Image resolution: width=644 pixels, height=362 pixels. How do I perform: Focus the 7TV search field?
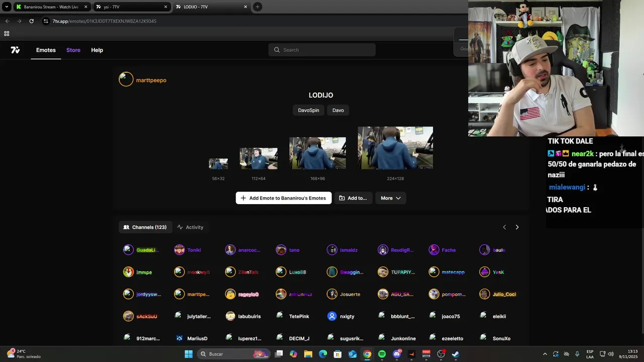pyautogui.click(x=322, y=50)
